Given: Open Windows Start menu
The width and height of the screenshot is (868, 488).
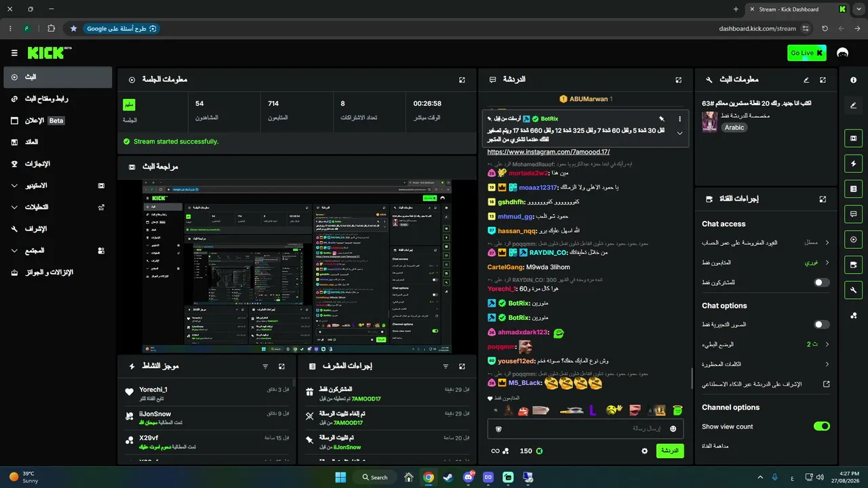Looking at the screenshot, I should click(340, 477).
